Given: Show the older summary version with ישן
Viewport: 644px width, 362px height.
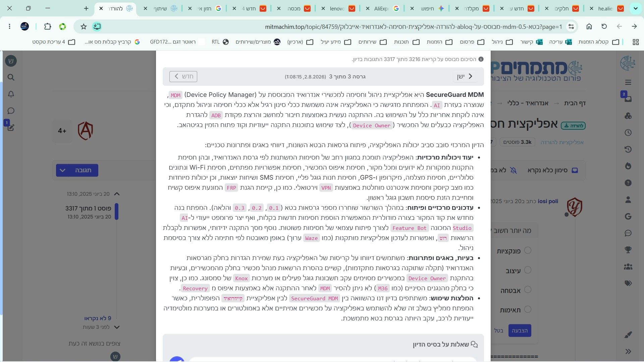Looking at the screenshot, I should pyautogui.click(x=465, y=76).
